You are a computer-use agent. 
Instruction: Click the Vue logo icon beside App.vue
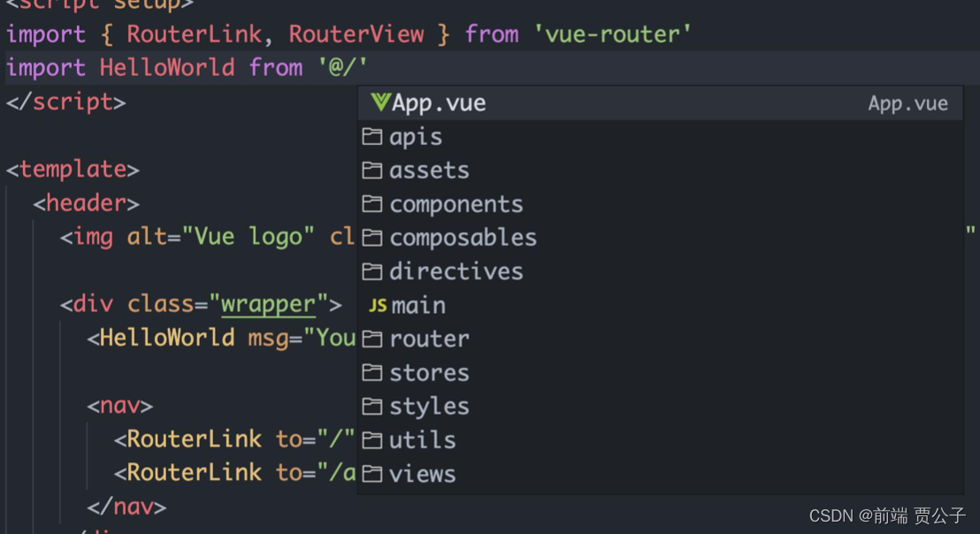tap(380, 102)
